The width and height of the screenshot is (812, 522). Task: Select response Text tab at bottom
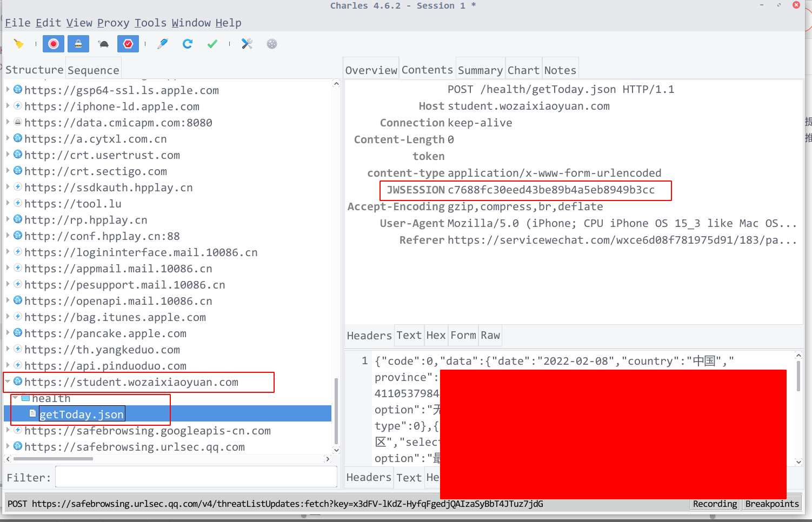(409, 477)
